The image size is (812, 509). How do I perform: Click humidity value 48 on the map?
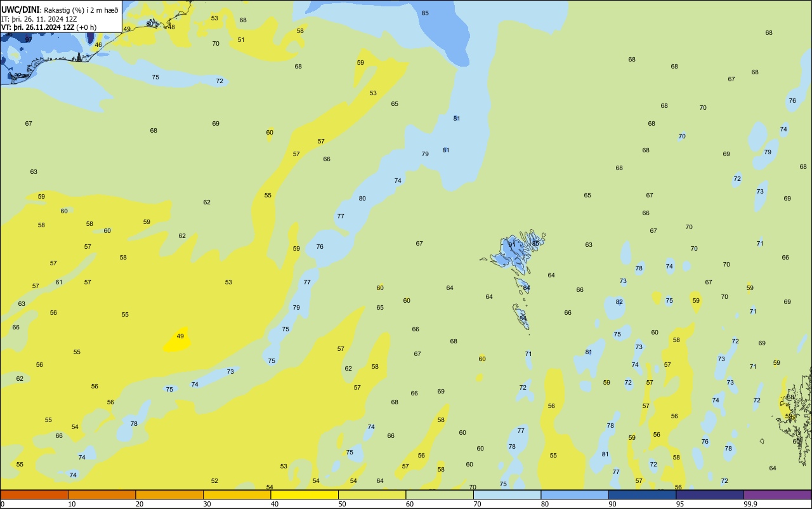click(171, 27)
